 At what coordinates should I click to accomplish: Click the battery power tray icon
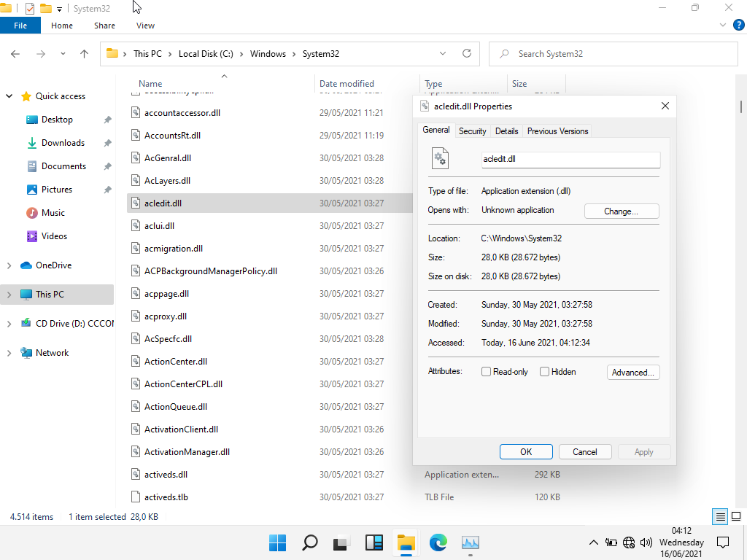(x=611, y=542)
